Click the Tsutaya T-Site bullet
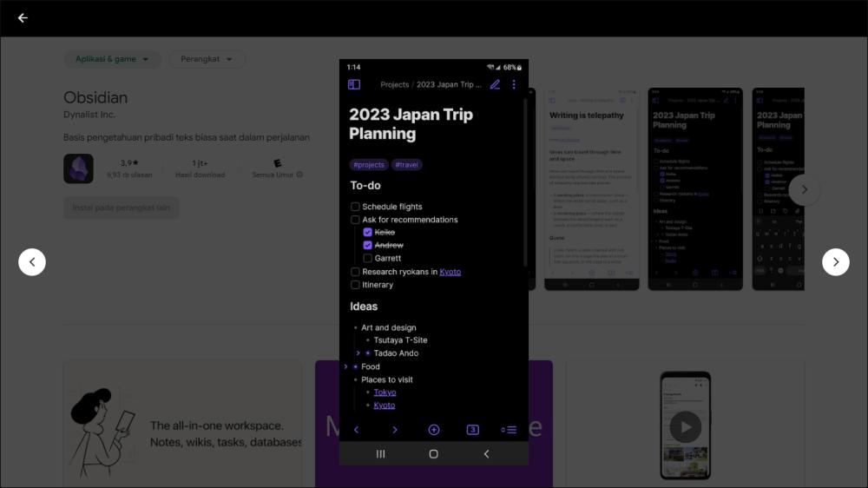The width and height of the screenshot is (868, 488). pyautogui.click(x=400, y=340)
